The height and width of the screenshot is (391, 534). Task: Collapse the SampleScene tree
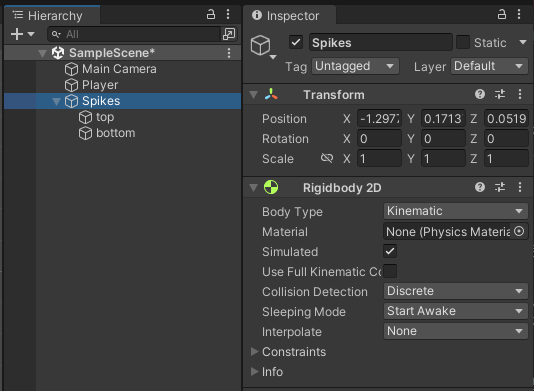coord(42,53)
